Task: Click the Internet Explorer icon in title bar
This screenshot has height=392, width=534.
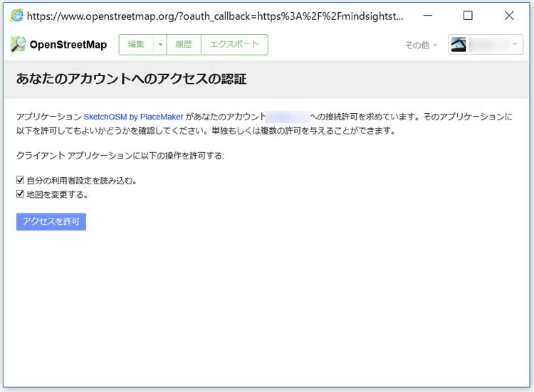Action: (16, 16)
